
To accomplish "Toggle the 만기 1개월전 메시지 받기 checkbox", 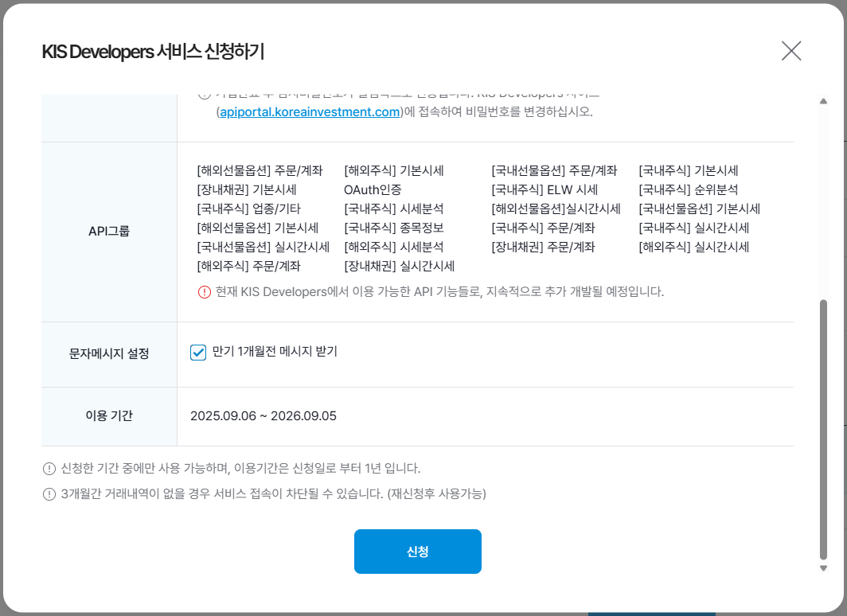I will (x=198, y=352).
